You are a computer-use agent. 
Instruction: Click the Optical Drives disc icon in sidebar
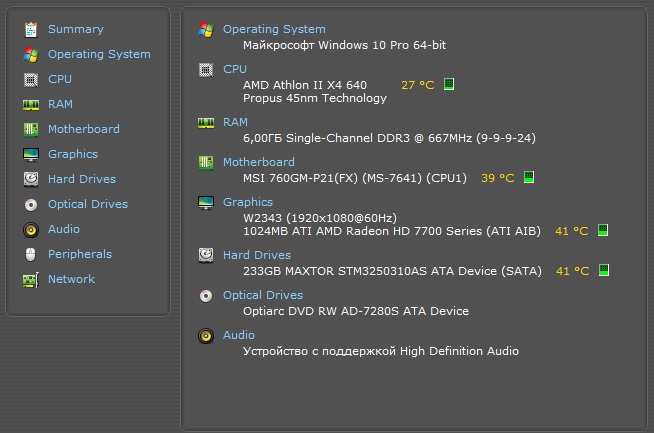point(31,205)
